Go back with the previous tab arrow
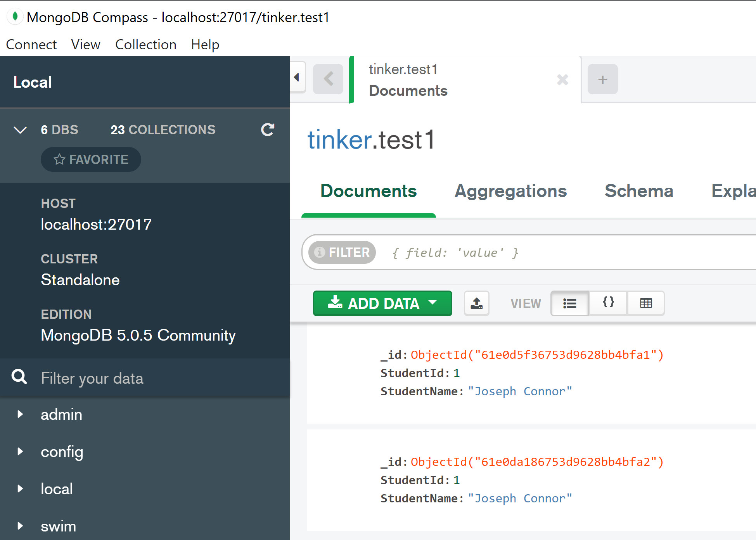The image size is (756, 540). coord(328,79)
